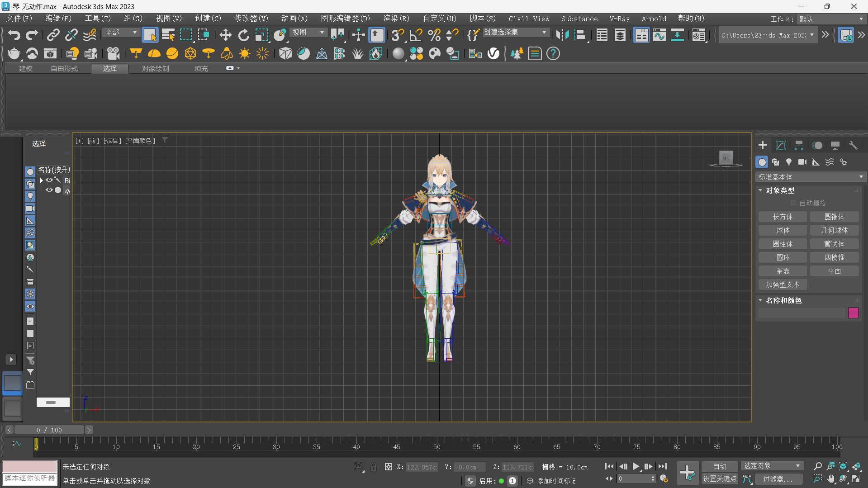This screenshot has height=488, width=868.
Task: Activate the Select Object tool
Action: tap(150, 35)
